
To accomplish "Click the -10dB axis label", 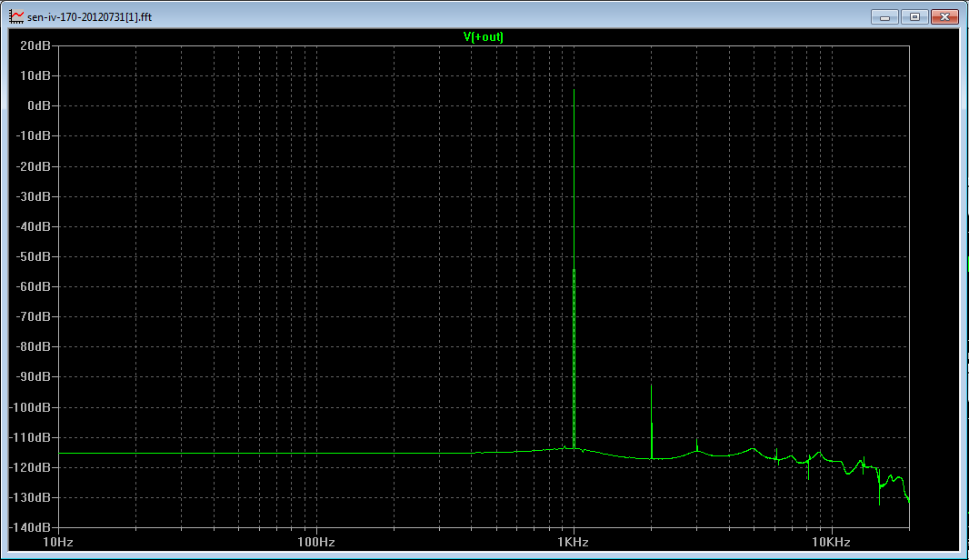I will pyautogui.click(x=33, y=135).
